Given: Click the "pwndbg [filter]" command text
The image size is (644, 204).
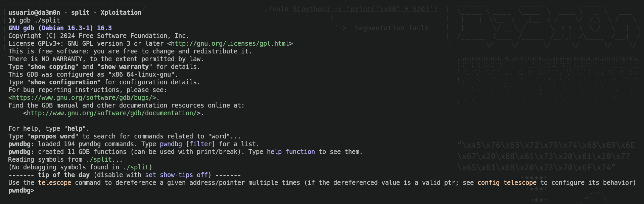Looking at the screenshot, I should point(187,144).
